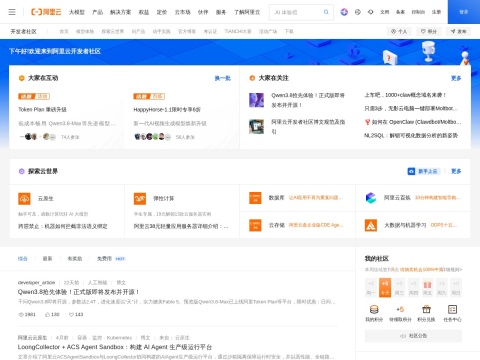Click the TIANCHI大赛 nav item

(238, 31)
